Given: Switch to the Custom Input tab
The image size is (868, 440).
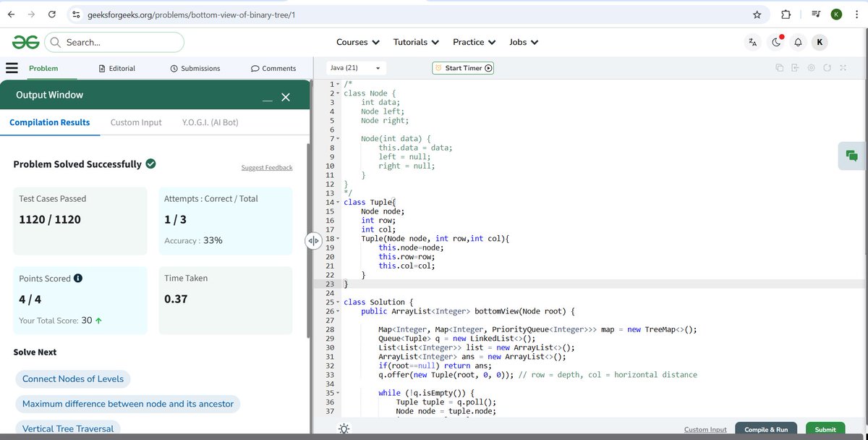Looking at the screenshot, I should [135, 122].
